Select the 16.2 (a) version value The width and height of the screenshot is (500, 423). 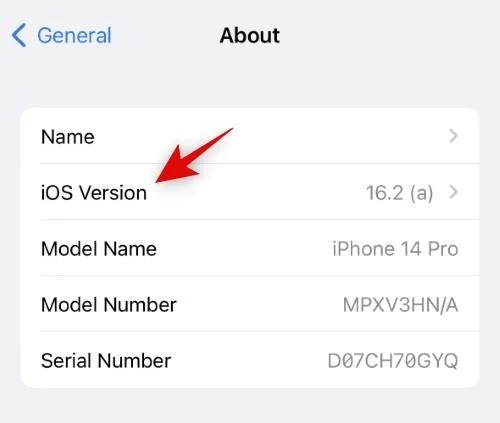400,193
